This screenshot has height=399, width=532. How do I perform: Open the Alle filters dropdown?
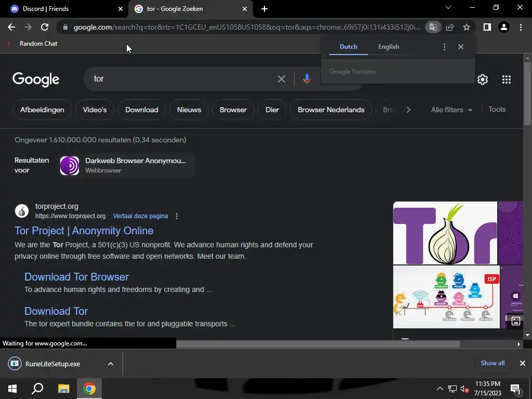point(451,110)
